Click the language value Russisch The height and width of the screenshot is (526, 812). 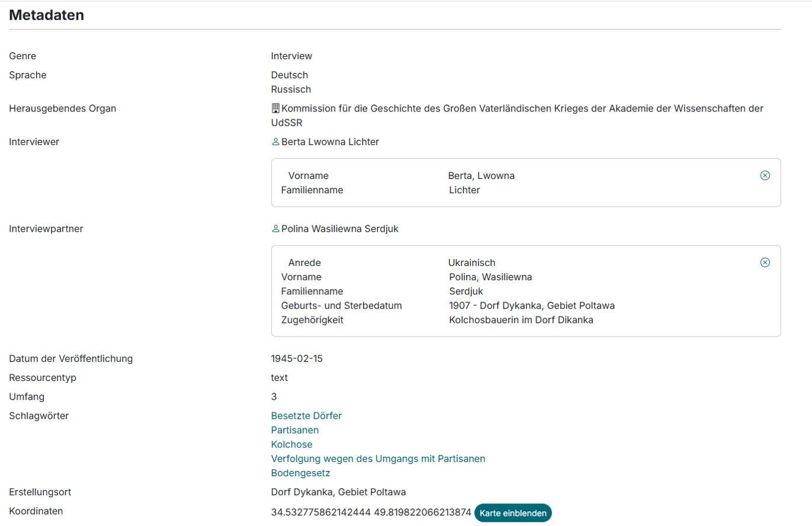[291, 89]
